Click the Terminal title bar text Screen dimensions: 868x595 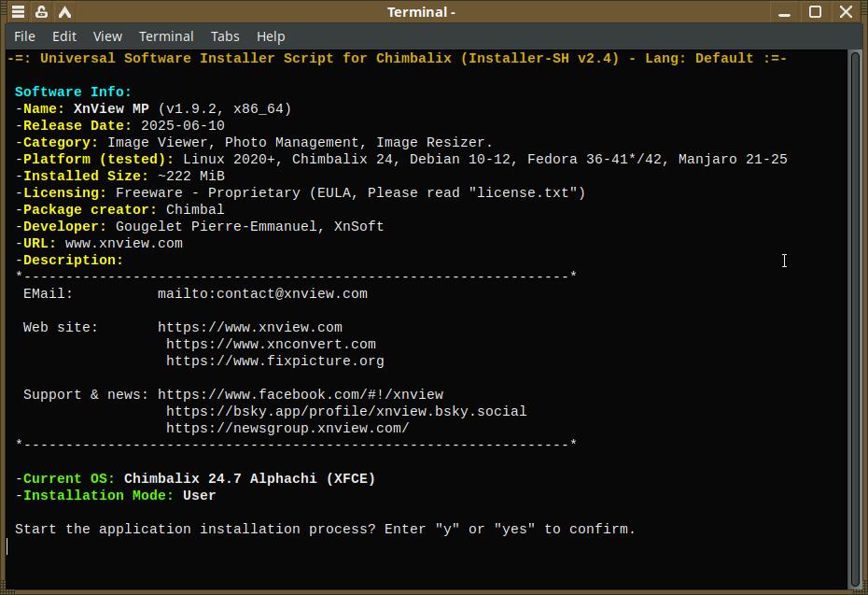[422, 12]
